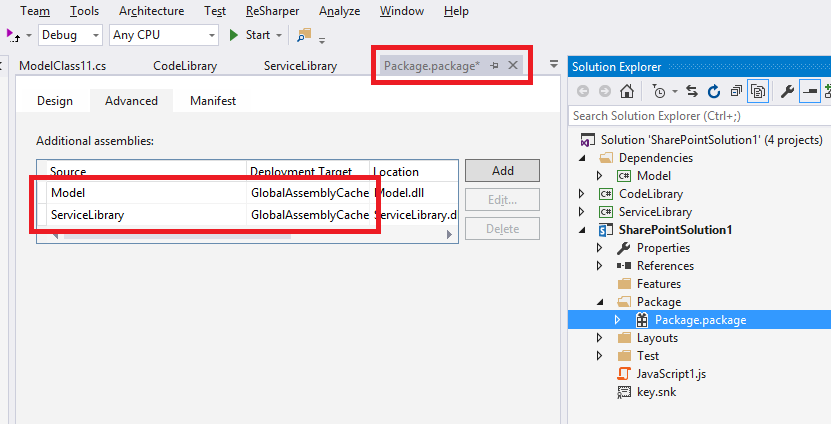
Task: Click the Collapse All icon
Action: tap(735, 91)
